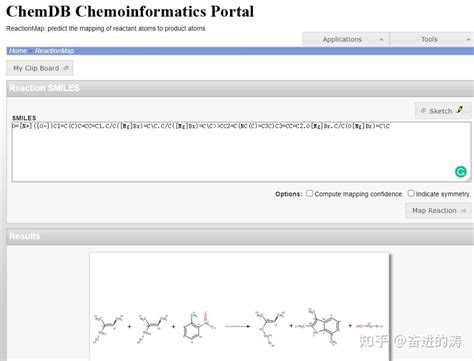Image resolution: width=474 pixels, height=361 pixels.
Task: Click the green Grammarly icon in text area
Action: pyautogui.click(x=461, y=172)
